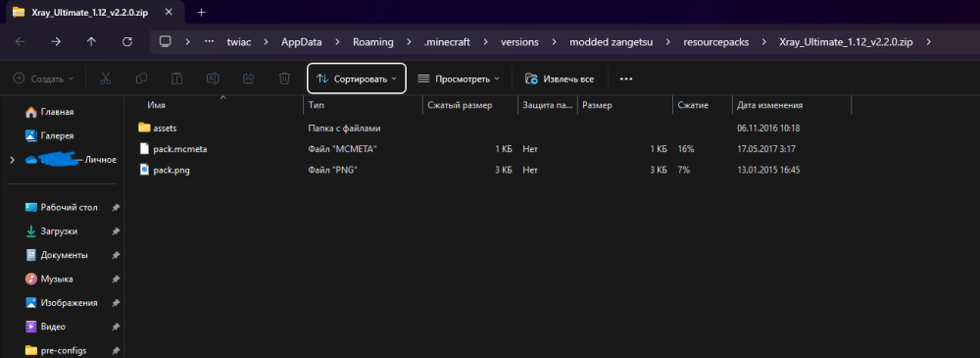The height and width of the screenshot is (358, 980).
Task: Select the assets folder name
Action: tap(165, 128)
